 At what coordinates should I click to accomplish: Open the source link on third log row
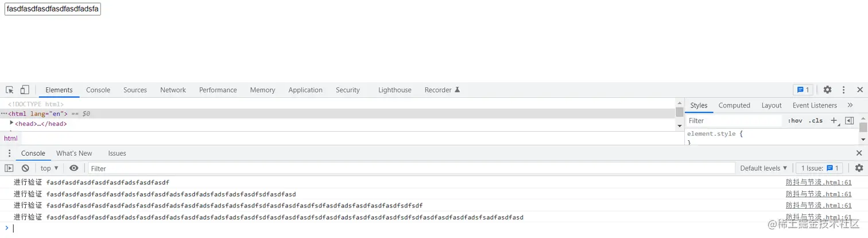point(819,205)
